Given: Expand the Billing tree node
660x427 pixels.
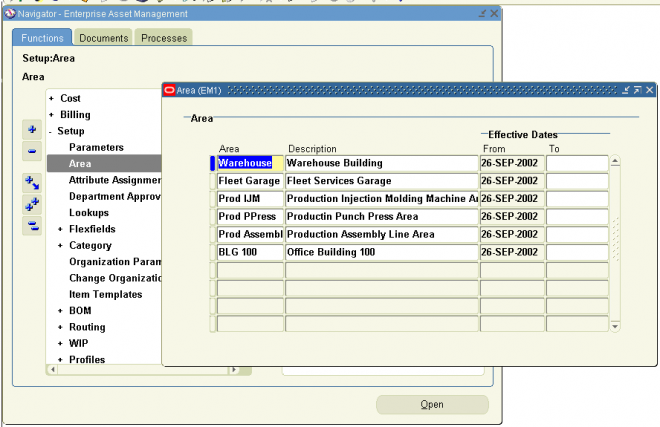Looking at the screenshot, I should coord(51,115).
